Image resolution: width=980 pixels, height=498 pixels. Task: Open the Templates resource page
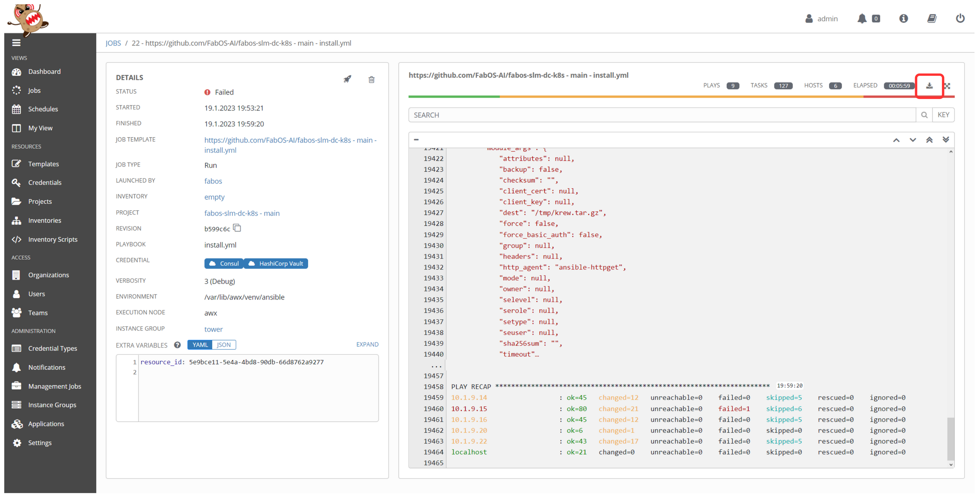(43, 164)
